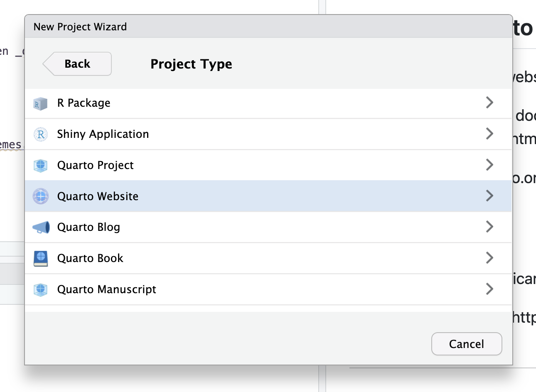Choose the Shiny Application label
This screenshot has height=392, width=536.
pyautogui.click(x=103, y=134)
